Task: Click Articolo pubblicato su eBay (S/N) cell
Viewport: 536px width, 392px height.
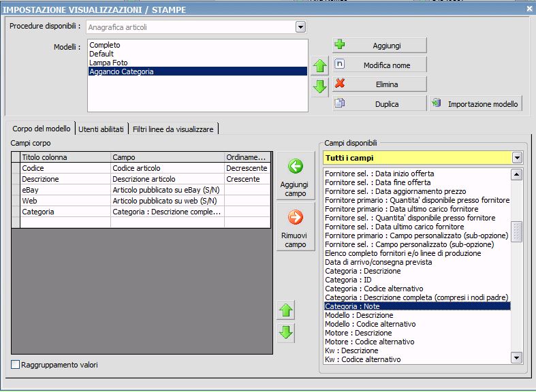Action: click(x=168, y=190)
